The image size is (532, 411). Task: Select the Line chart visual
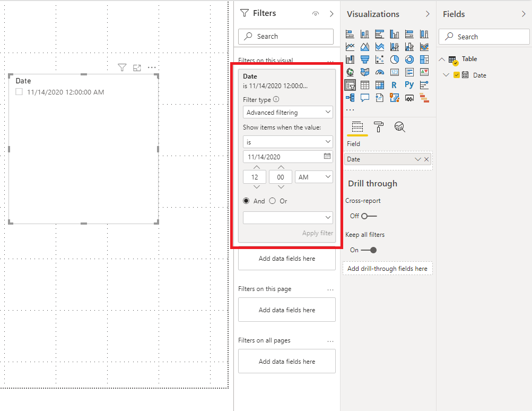tap(350, 47)
